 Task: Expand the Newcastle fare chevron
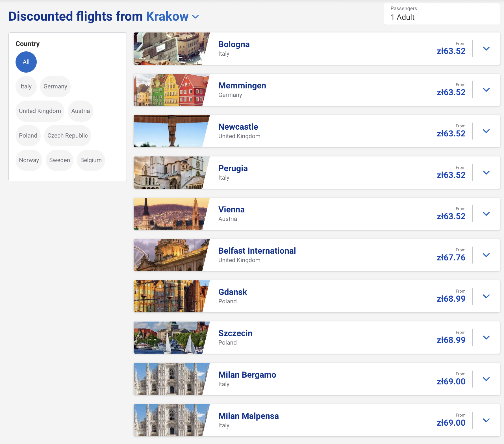[486, 131]
